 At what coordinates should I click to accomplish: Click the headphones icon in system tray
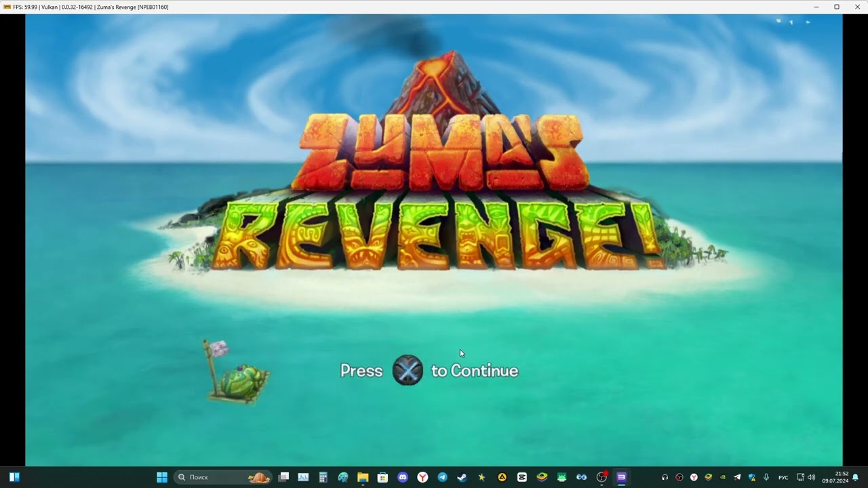(665, 477)
